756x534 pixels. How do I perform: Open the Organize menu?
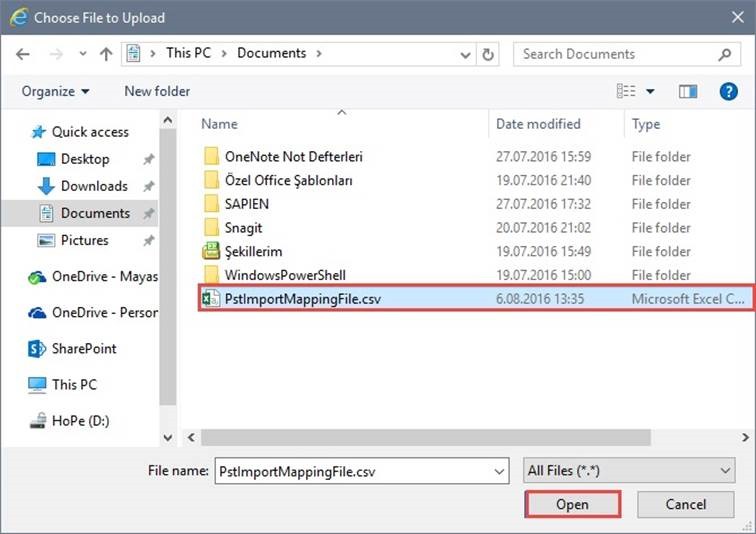(x=55, y=91)
